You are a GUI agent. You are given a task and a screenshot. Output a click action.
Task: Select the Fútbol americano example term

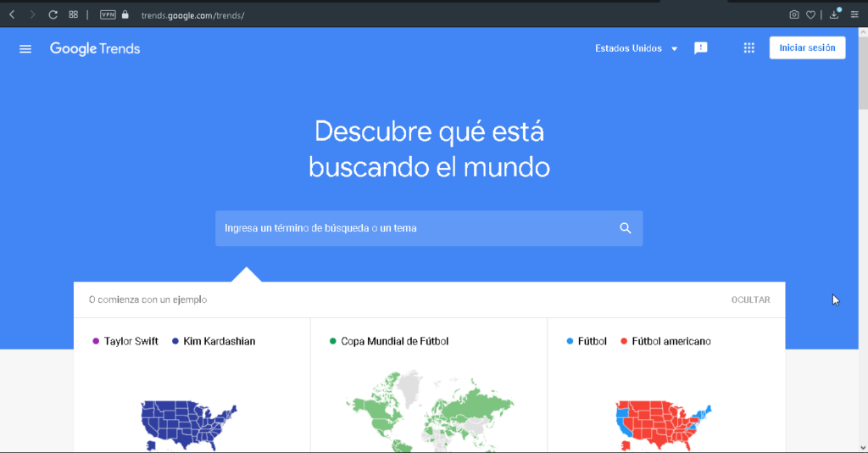click(x=671, y=341)
